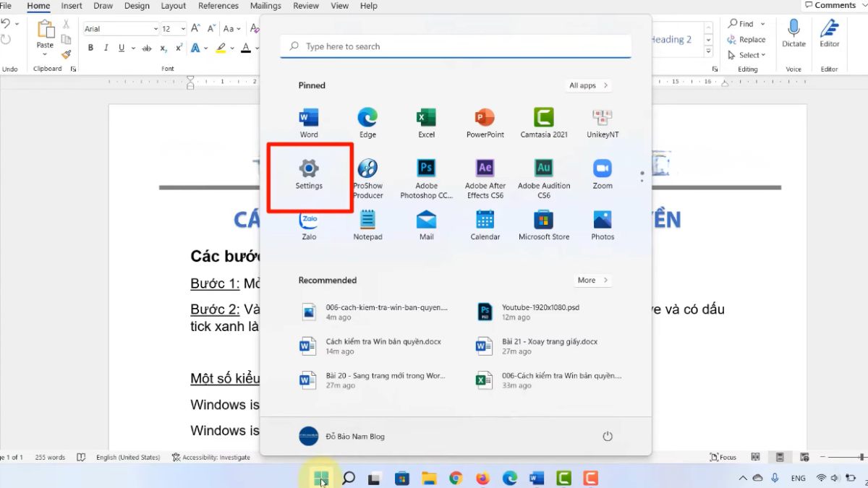
Task: Click the power button in Start menu
Action: click(x=608, y=436)
